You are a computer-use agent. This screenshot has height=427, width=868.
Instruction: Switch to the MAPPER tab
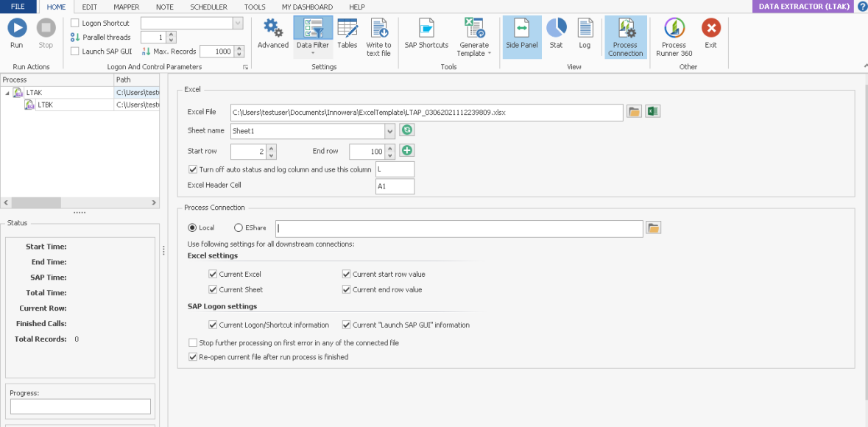click(126, 7)
